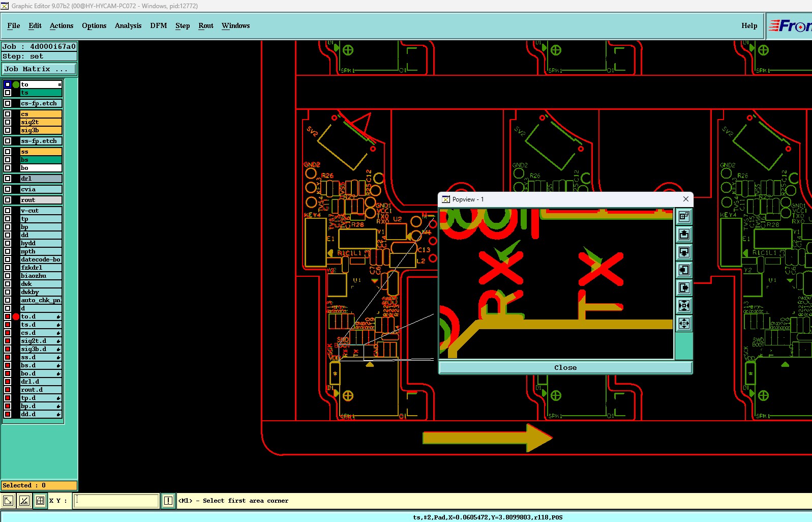Toggle the checkbox for layer ts
Screen dimensions: 812x522
click(x=8, y=93)
